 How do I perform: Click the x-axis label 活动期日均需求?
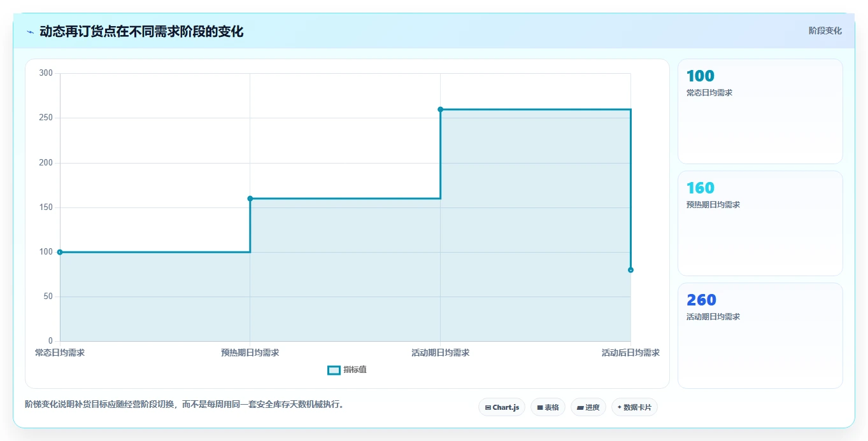[440, 353]
